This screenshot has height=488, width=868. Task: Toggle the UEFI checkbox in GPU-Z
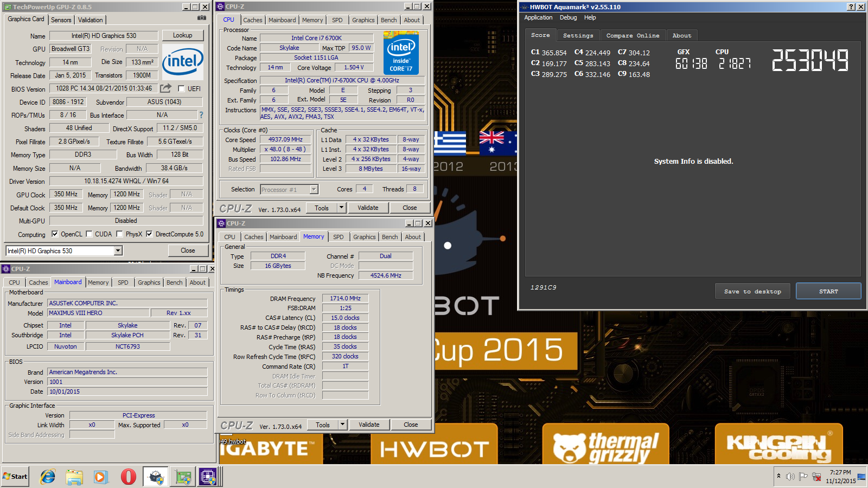coord(182,88)
